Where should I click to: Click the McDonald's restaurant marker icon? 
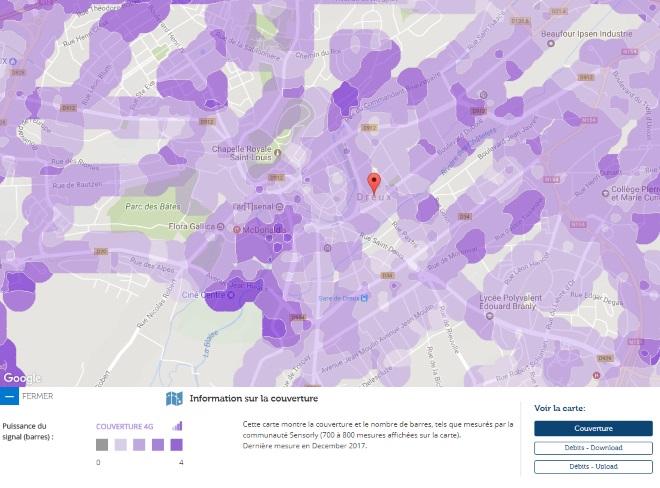point(237,229)
